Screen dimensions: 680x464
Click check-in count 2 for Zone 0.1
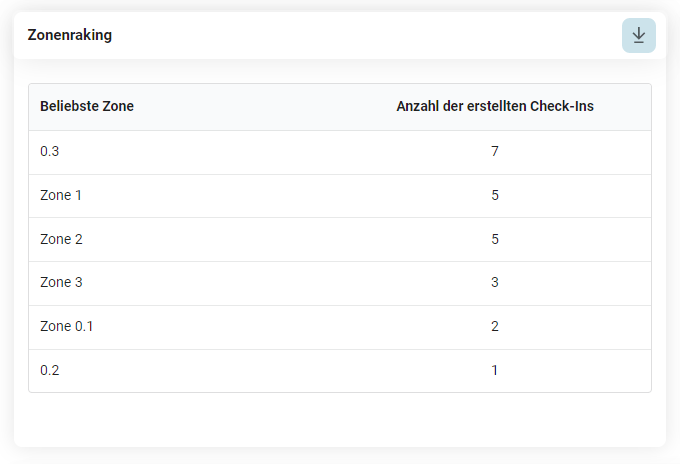coord(495,326)
